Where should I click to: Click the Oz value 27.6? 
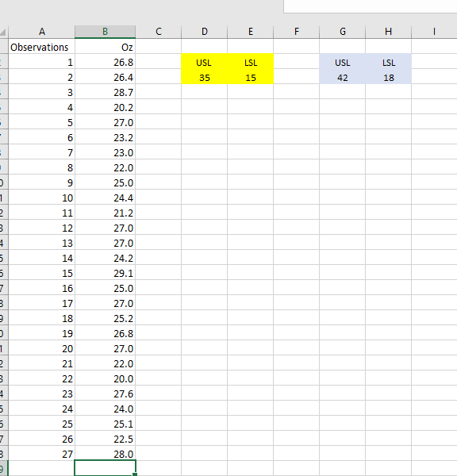105,393
